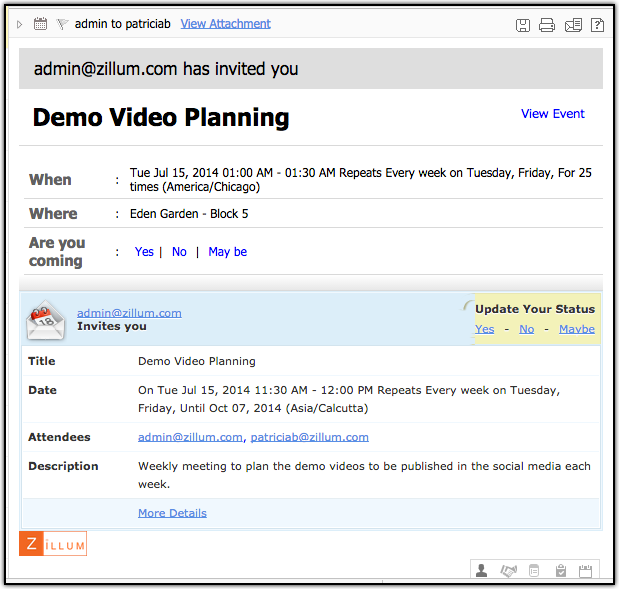
Task: Click the clipboard checkmark task icon
Action: [561, 571]
